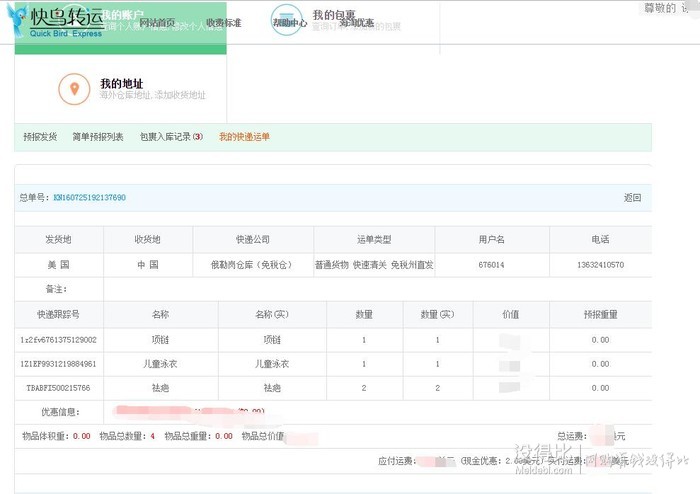This screenshot has width=700, height=494.
Task: Click the 返回 back link
Action: 632,197
